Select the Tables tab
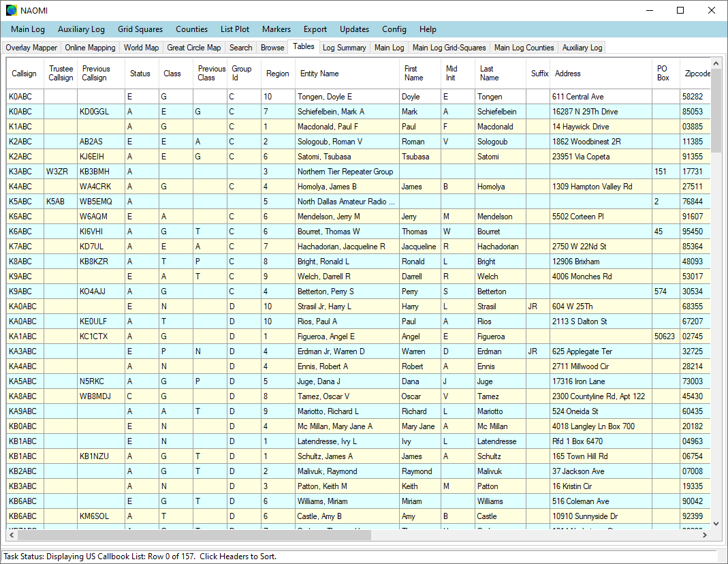This screenshot has width=728, height=564. click(304, 46)
